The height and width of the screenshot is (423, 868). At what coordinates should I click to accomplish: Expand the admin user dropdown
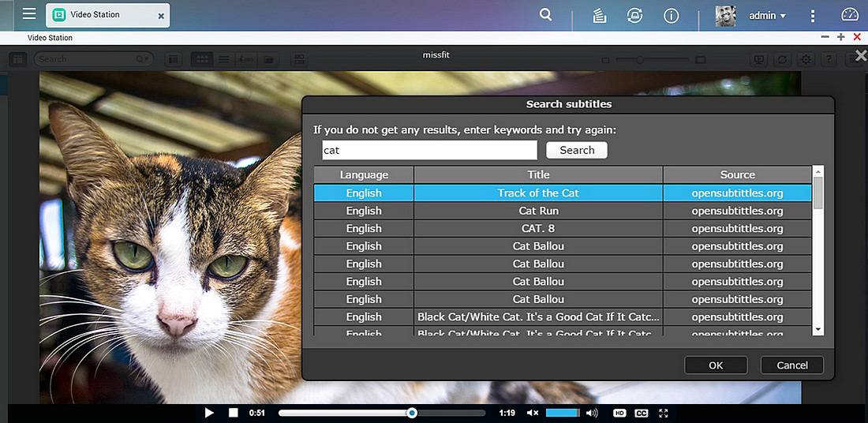click(767, 16)
